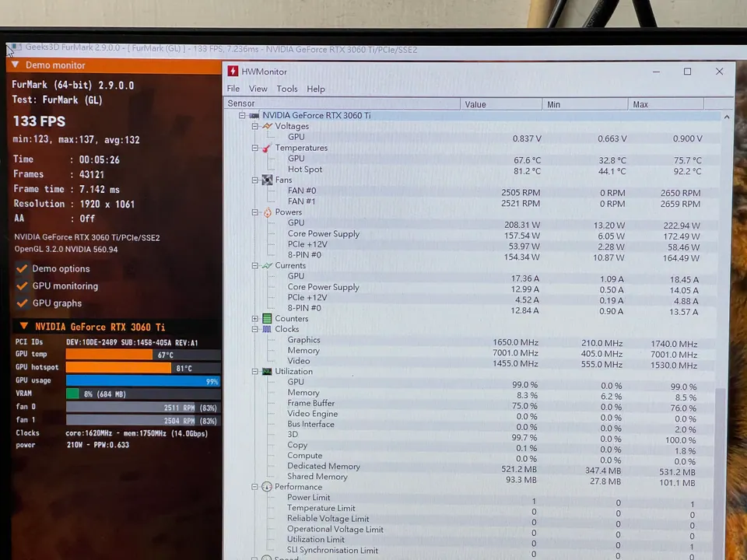Click the Temperatures thermometer icon
This screenshot has width=747, height=560.
coord(267,148)
